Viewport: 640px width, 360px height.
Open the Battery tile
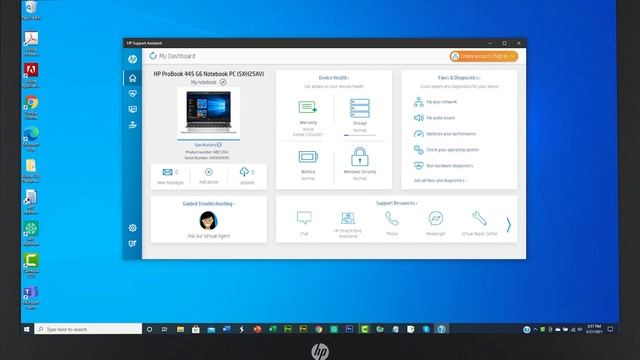click(308, 165)
